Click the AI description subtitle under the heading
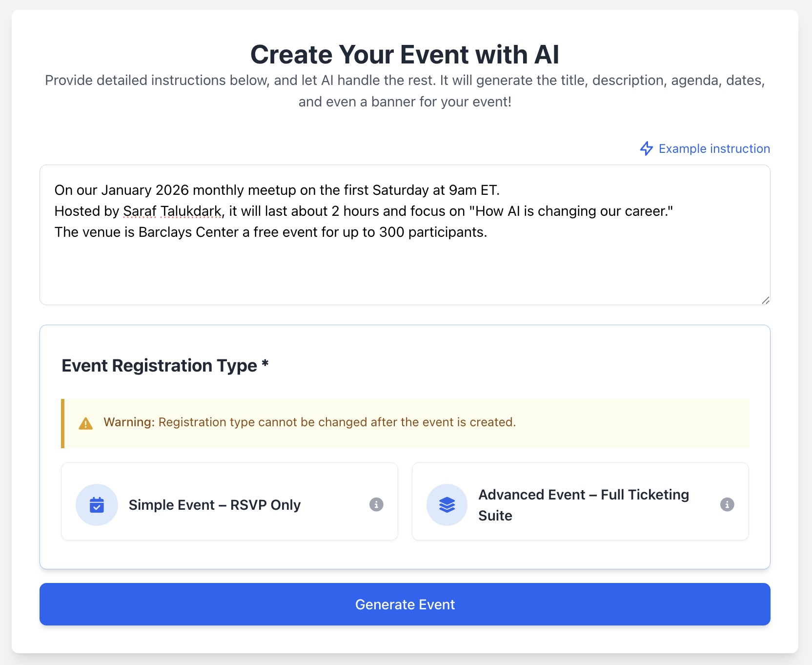The image size is (812, 665). click(x=405, y=91)
